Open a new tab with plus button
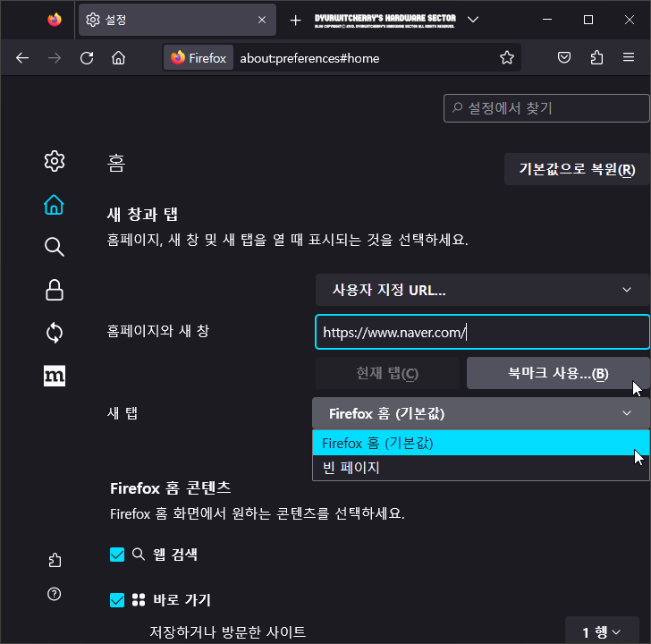Viewport: 651px width, 644px height. pyautogui.click(x=295, y=20)
